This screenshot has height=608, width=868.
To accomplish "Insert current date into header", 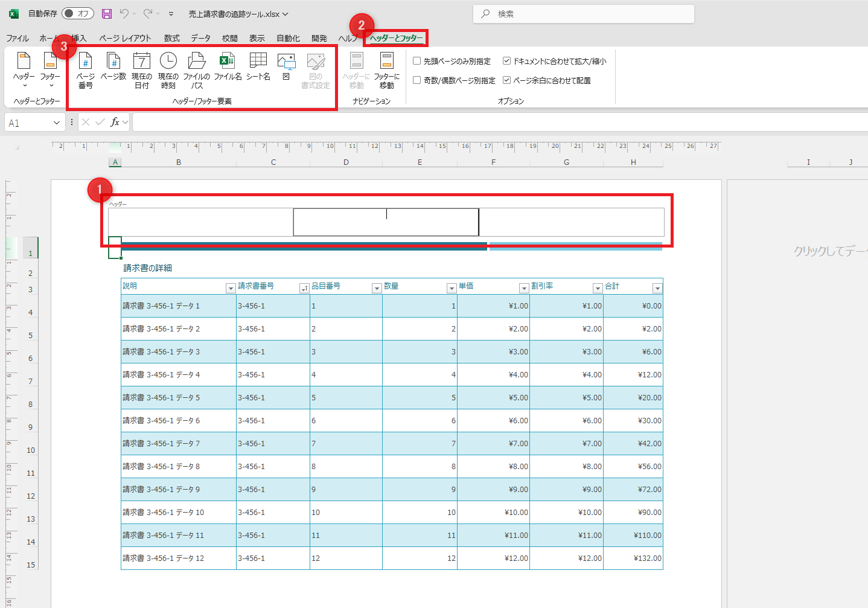I will [x=142, y=71].
